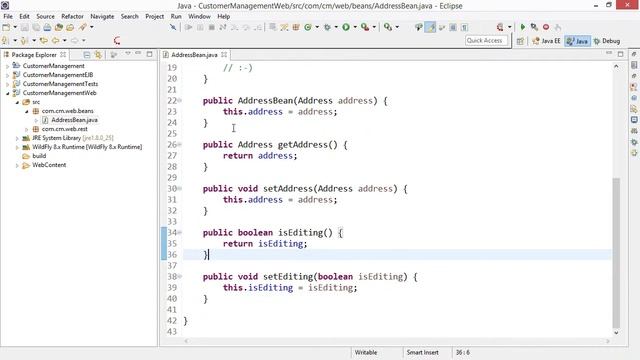Viewport: 640px width, 360px height.
Task: Click the Run Last Tool with red toolbox icon
Action: click(365, 27)
